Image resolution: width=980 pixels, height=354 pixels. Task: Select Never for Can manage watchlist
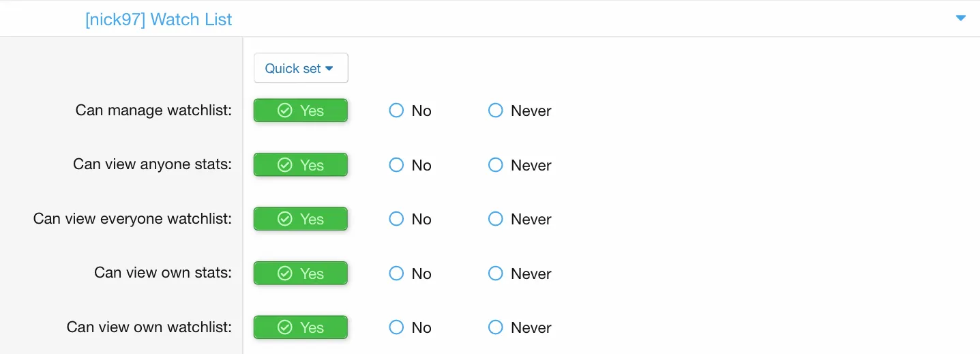tap(496, 110)
